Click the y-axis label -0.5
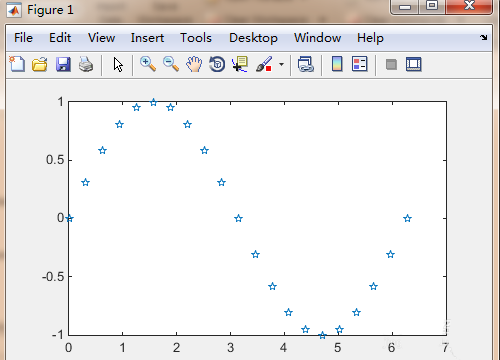 tap(53, 277)
